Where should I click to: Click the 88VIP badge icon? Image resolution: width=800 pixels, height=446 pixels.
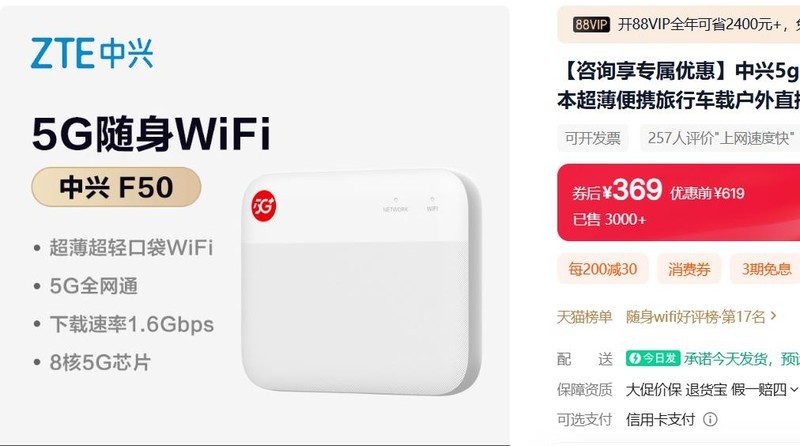click(591, 24)
